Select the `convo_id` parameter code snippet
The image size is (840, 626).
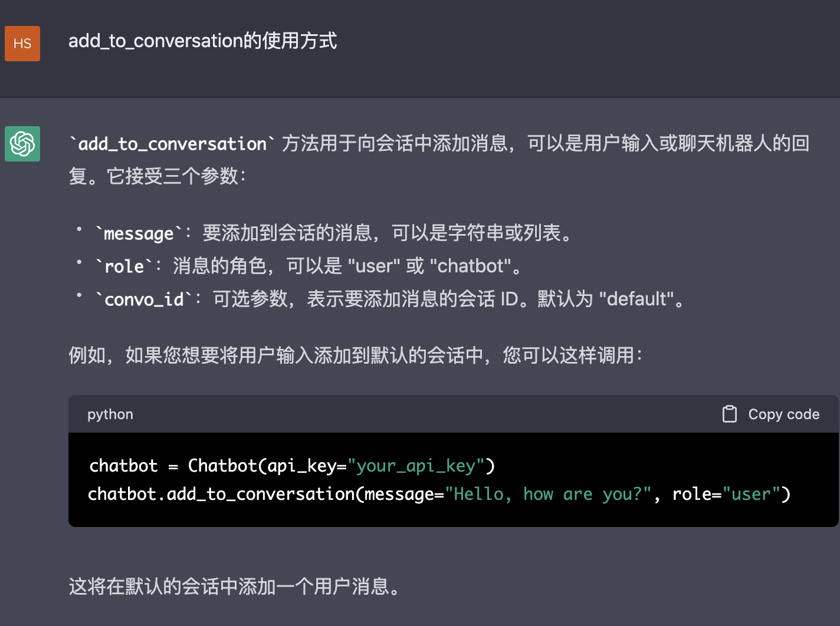pos(142,299)
